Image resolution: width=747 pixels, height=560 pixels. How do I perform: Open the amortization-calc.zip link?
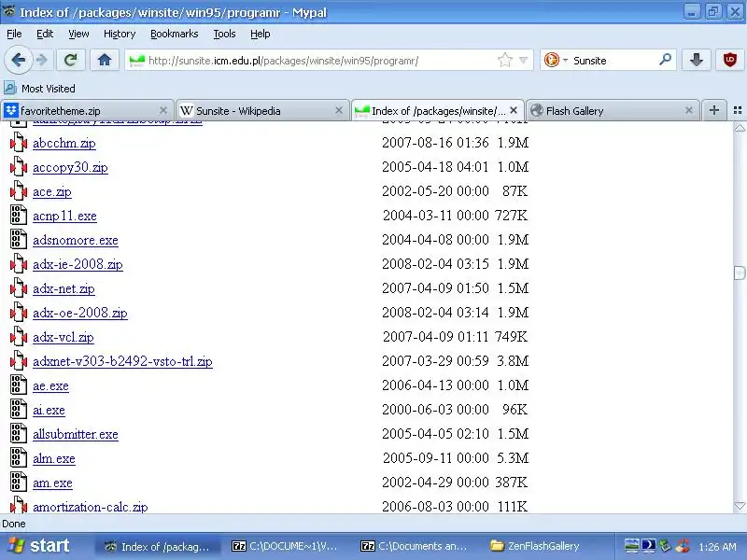pos(90,507)
